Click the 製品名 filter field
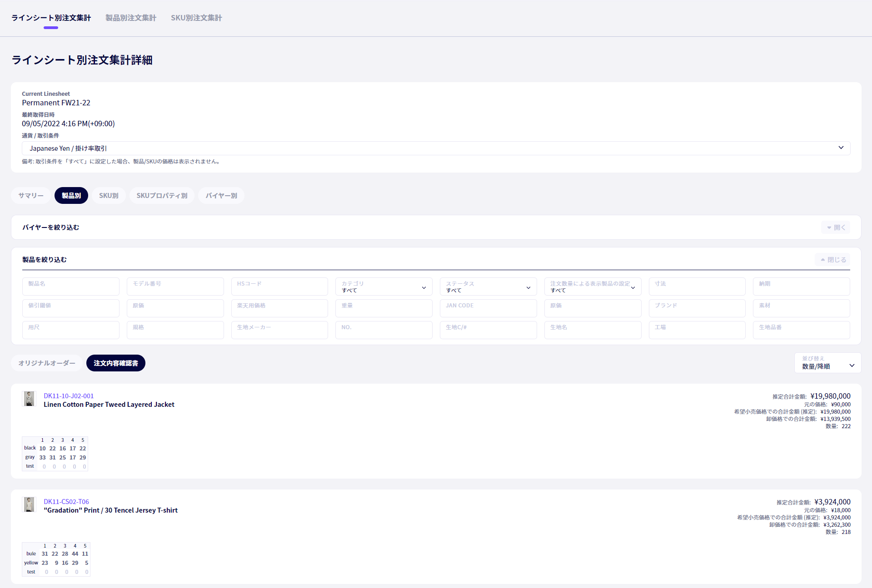This screenshot has width=872, height=588. 71,287
